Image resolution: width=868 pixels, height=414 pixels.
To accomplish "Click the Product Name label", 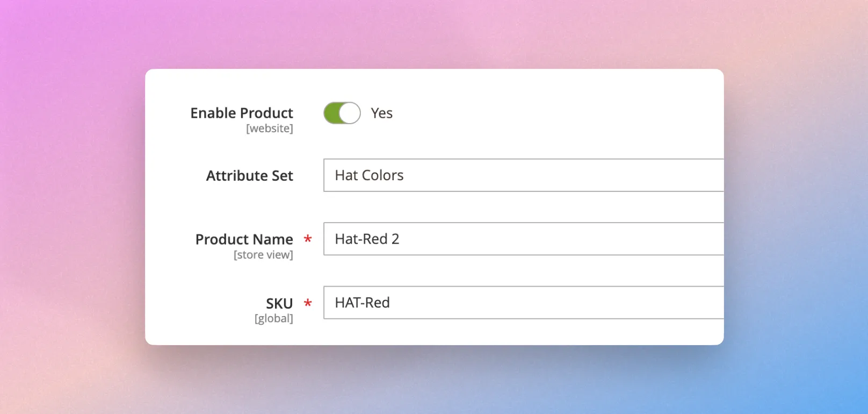I will tap(244, 239).
